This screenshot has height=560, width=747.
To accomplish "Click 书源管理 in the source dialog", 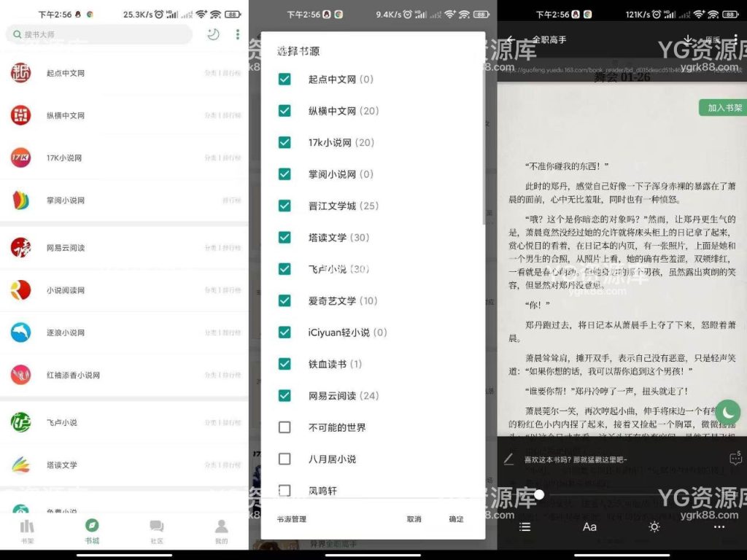I will (x=292, y=519).
